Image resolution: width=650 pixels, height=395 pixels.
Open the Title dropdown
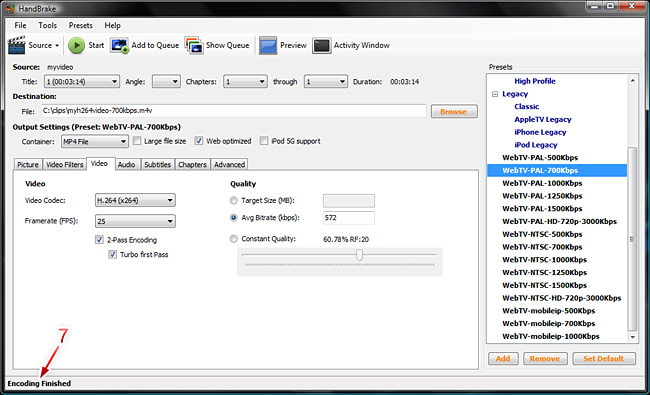[x=82, y=82]
